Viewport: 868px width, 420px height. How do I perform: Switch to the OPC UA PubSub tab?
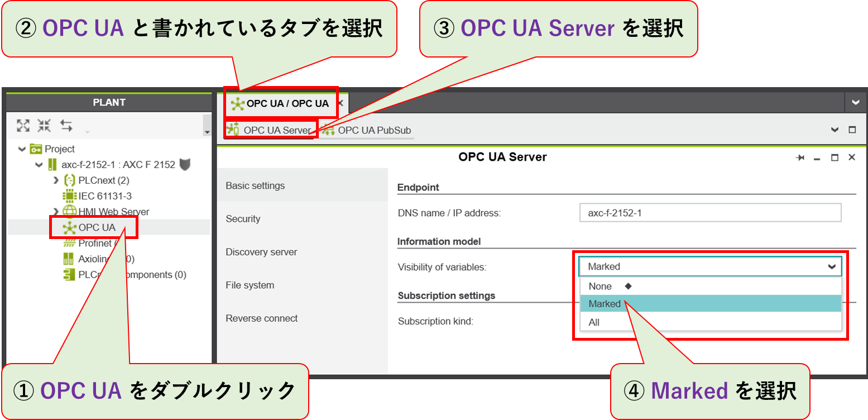point(372,130)
